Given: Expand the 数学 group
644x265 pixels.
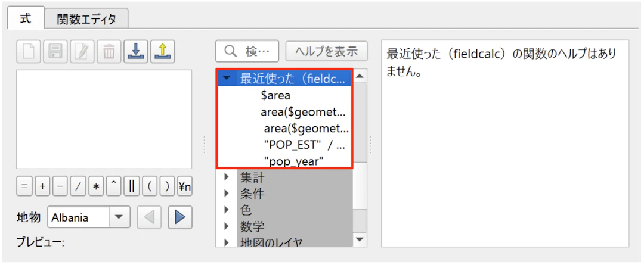Looking at the screenshot, I should click(x=227, y=226).
